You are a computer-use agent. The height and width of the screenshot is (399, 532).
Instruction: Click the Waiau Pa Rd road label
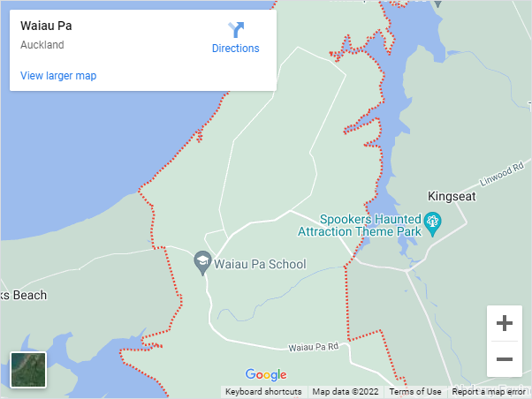pyautogui.click(x=314, y=347)
